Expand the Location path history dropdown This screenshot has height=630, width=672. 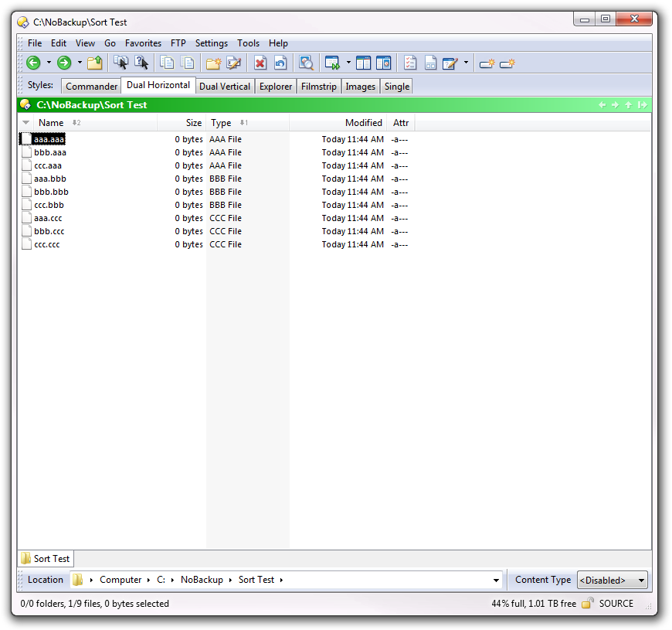[496, 581]
